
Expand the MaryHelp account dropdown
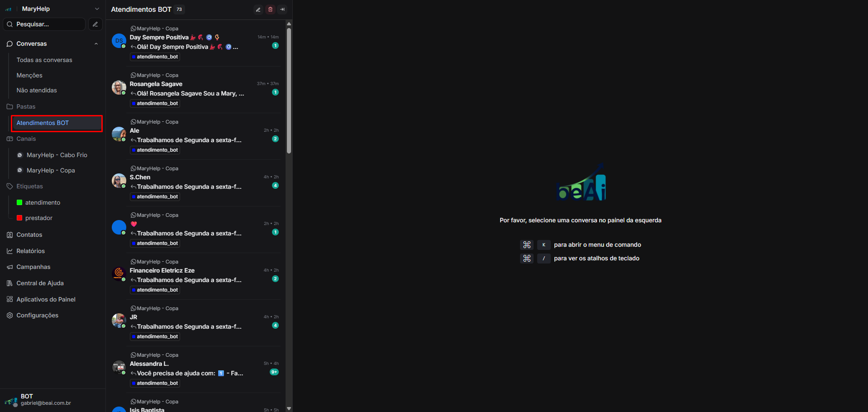click(96, 9)
